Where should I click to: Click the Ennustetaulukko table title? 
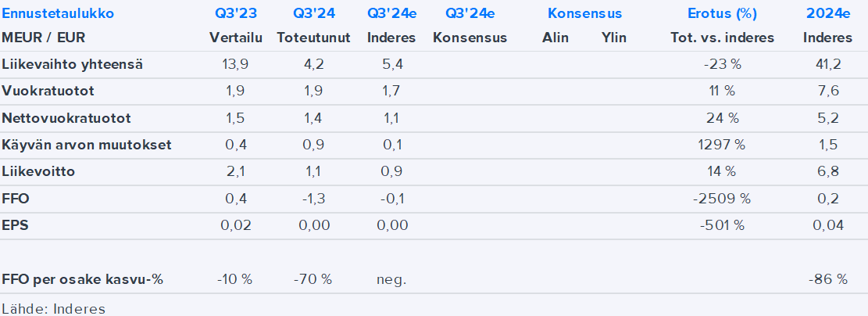pyautogui.click(x=58, y=14)
